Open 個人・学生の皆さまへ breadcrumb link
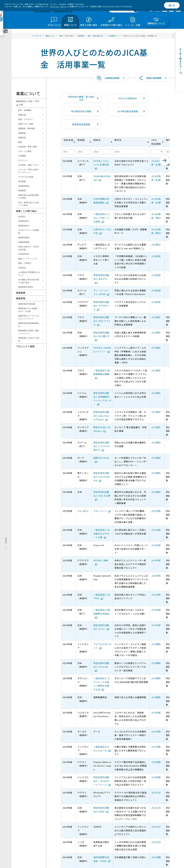184x868 pixels. click(96, 36)
